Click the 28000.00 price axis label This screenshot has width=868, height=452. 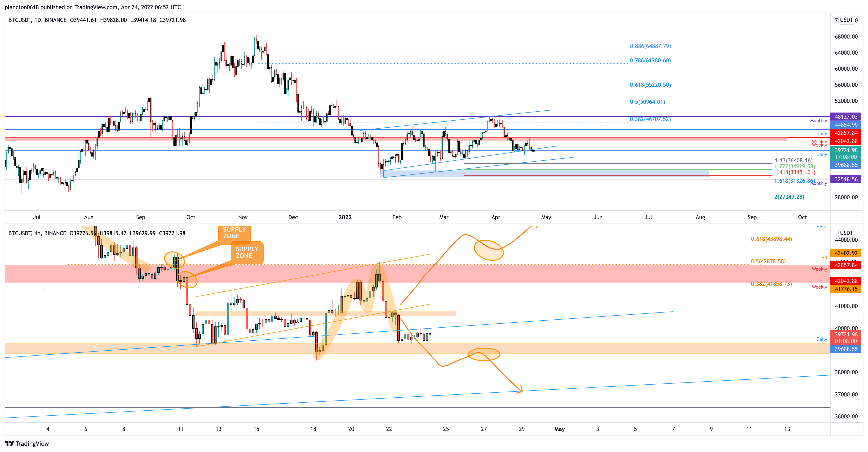click(x=846, y=197)
